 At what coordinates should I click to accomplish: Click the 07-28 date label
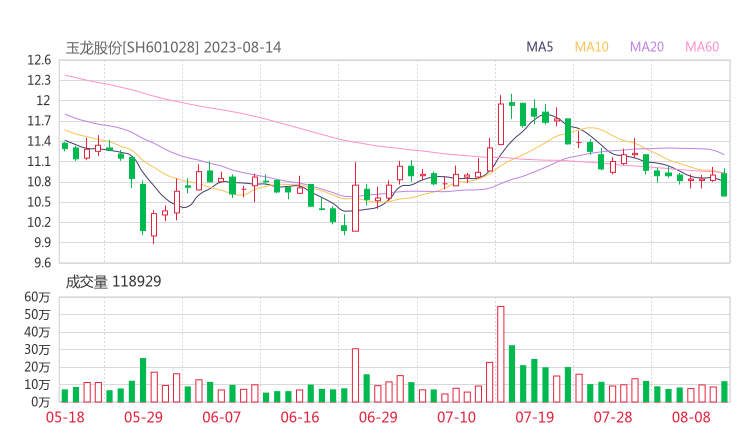pyautogui.click(x=613, y=417)
